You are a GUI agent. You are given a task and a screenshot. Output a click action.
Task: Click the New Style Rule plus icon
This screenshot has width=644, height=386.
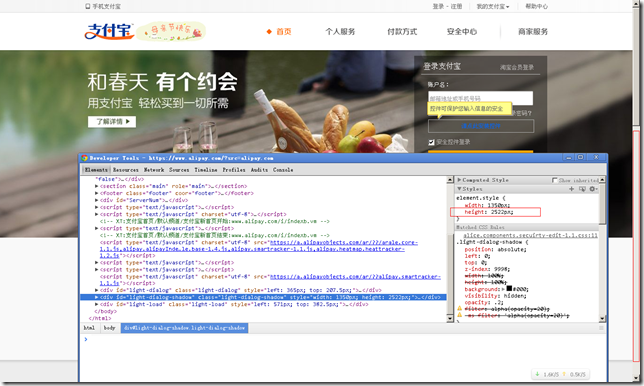pyautogui.click(x=571, y=189)
